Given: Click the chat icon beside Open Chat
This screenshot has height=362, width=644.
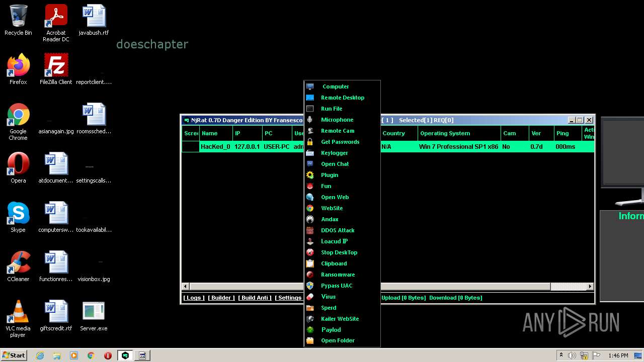Looking at the screenshot, I should point(310,164).
